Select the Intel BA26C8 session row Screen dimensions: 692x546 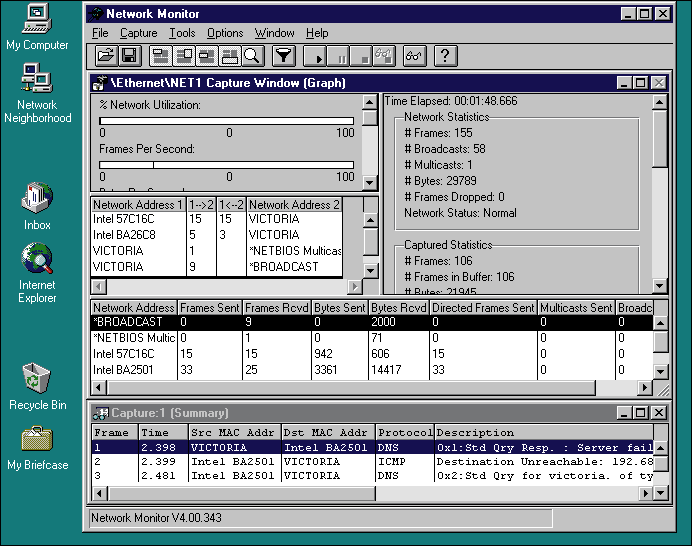(216, 235)
